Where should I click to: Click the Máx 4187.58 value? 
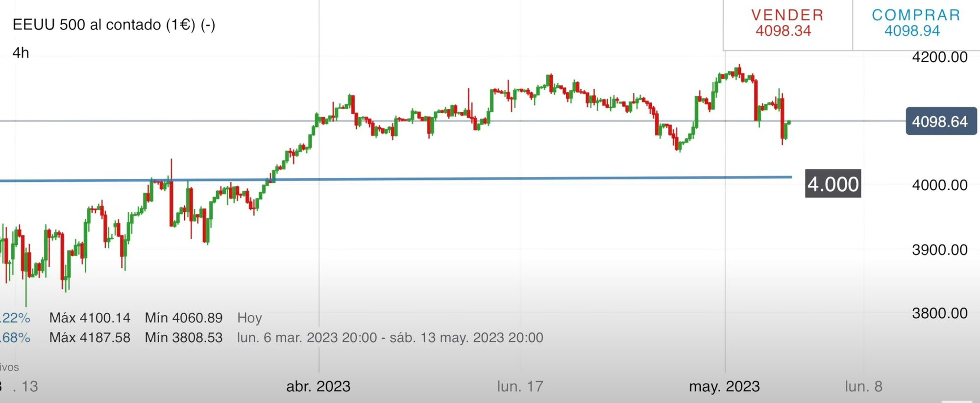click(90, 338)
